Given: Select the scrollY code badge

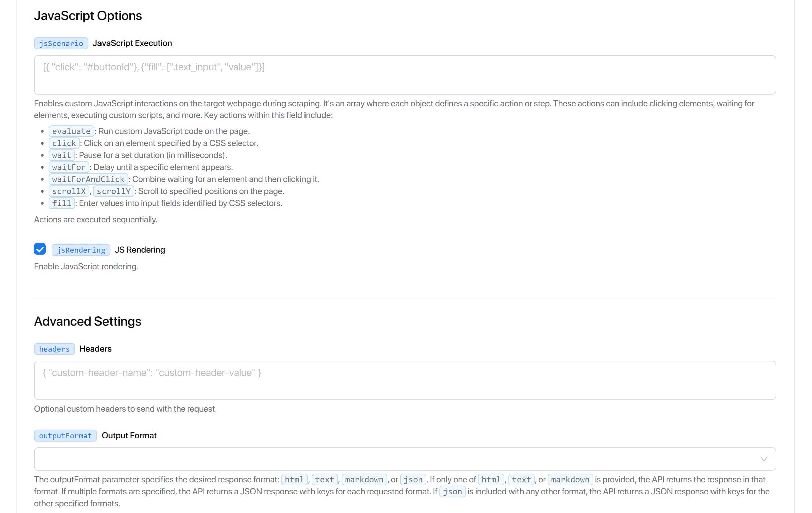Looking at the screenshot, I should click(113, 191).
